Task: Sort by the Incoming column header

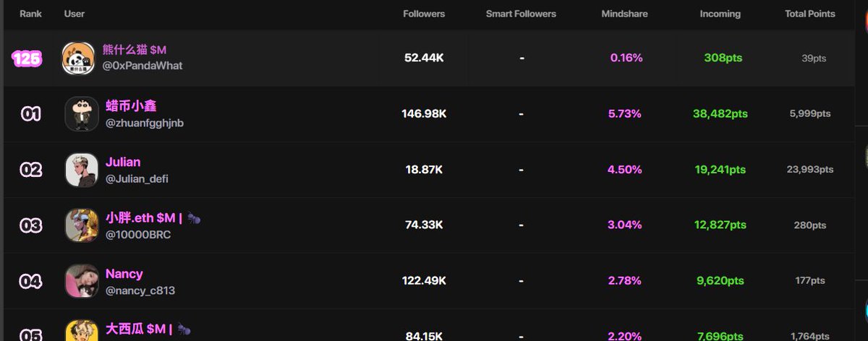Action: [x=720, y=14]
